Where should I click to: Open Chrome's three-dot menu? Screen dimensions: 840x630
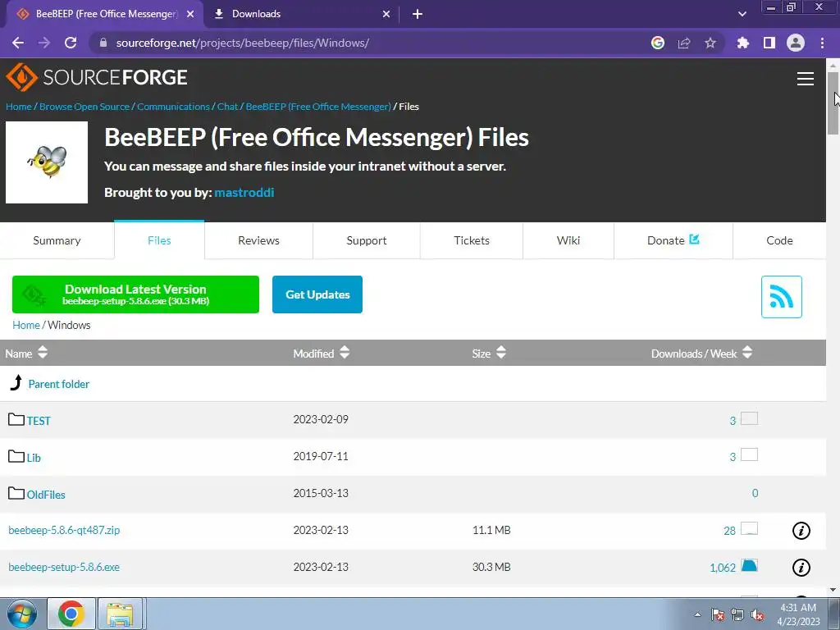822,43
